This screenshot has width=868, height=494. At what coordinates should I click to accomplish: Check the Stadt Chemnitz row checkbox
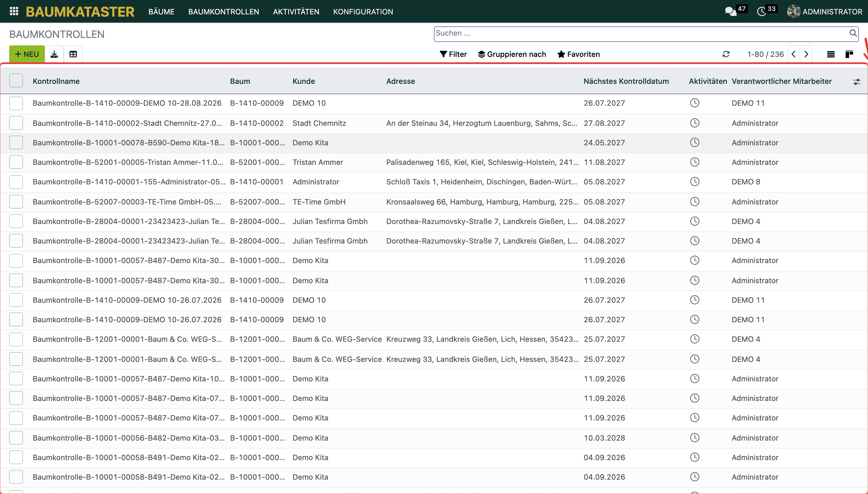point(16,123)
